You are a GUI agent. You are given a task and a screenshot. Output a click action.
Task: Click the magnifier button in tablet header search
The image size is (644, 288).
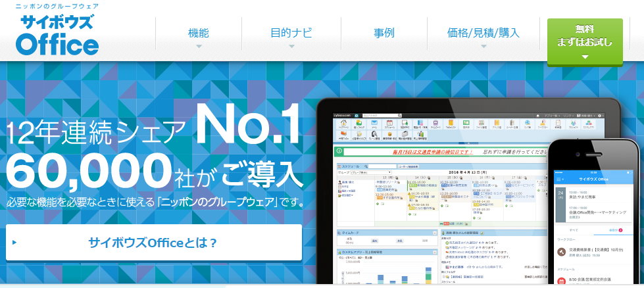[399, 116]
